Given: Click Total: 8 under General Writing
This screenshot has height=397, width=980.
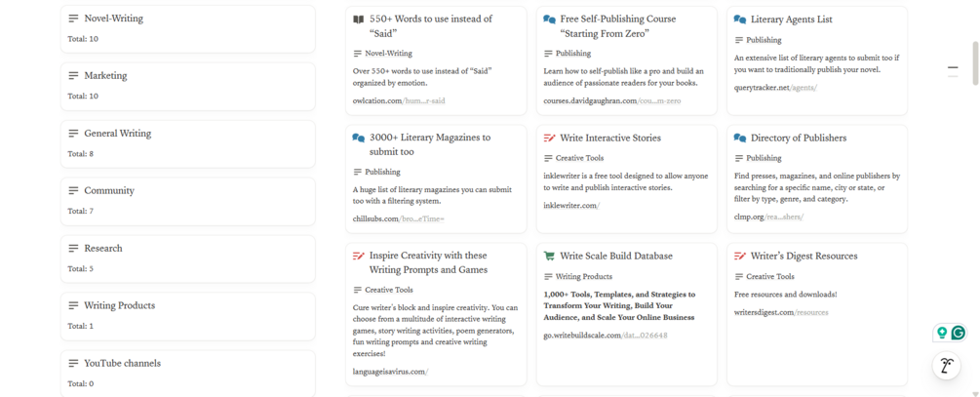Looking at the screenshot, I should [81, 154].
